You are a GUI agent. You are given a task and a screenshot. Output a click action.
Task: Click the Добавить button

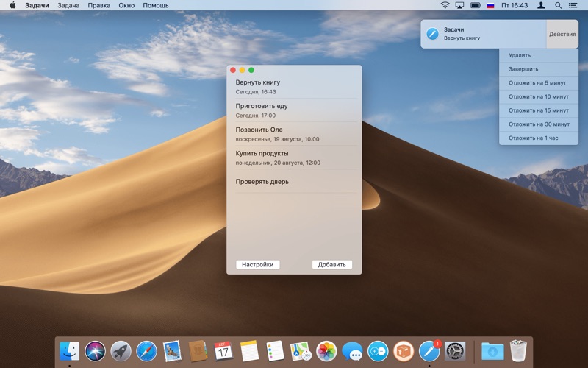point(332,264)
